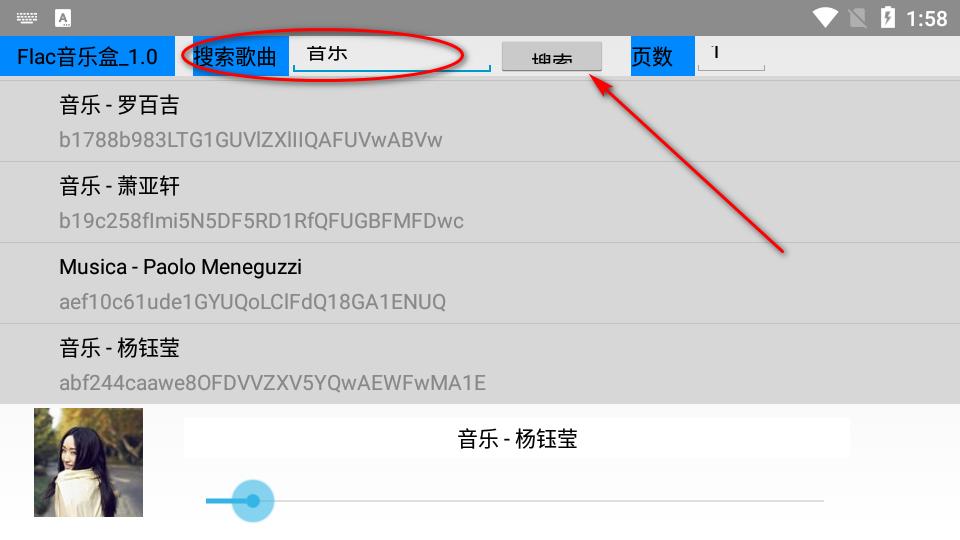Tap the Wi-Fi signal icon
This screenshot has width=960, height=540.
click(825, 18)
